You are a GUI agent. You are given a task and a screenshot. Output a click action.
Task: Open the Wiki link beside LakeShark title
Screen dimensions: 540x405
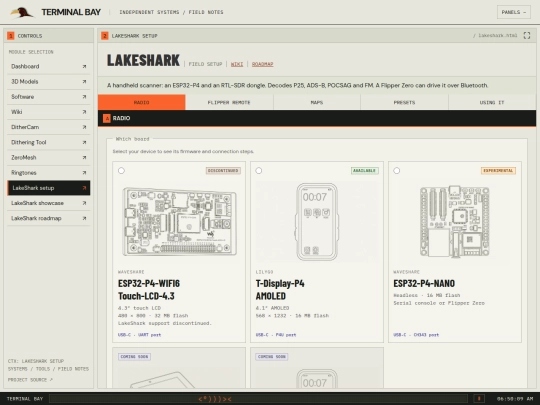tap(237, 64)
